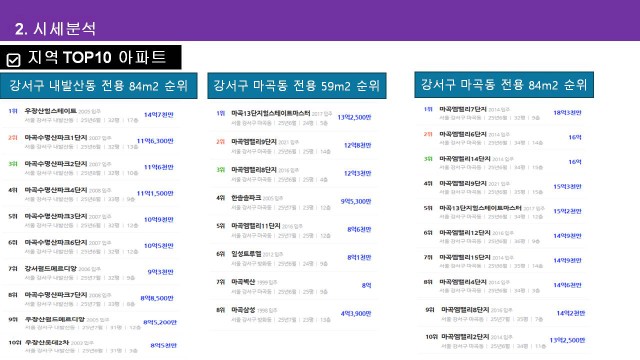Open the 마곡수명산파크7단지 listing

coord(56,295)
